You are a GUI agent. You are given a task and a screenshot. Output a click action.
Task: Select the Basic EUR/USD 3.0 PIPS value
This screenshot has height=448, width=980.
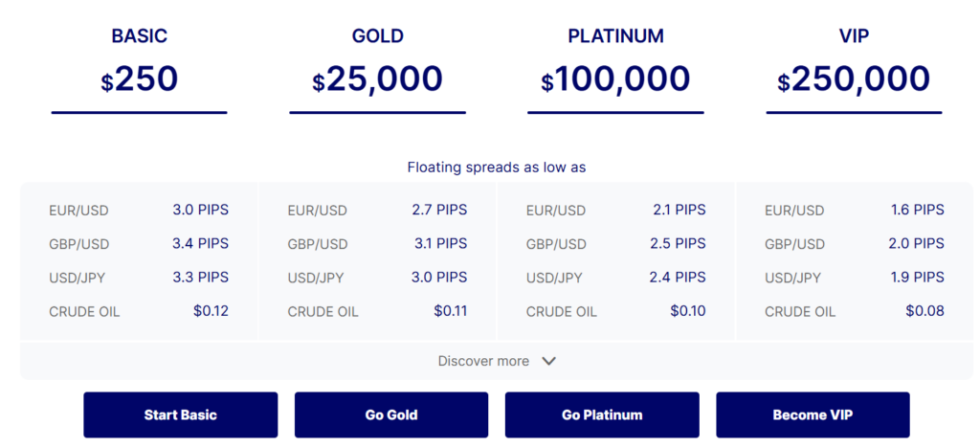[200, 210]
